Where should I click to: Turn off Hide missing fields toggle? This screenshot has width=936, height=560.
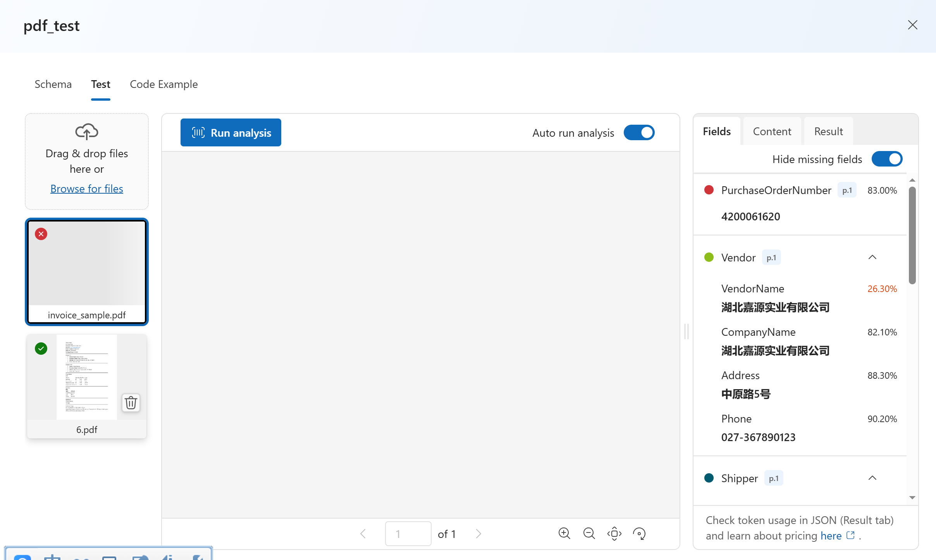pos(887,159)
